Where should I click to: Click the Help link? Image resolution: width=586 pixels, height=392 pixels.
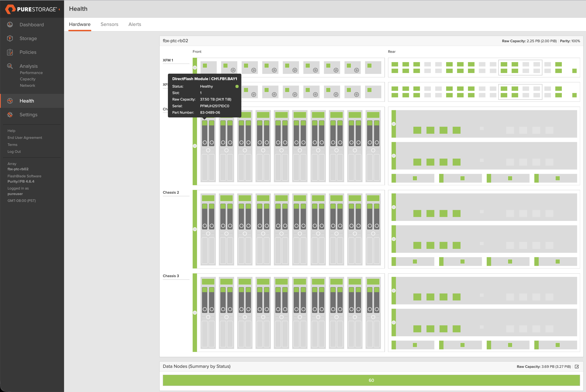click(11, 131)
